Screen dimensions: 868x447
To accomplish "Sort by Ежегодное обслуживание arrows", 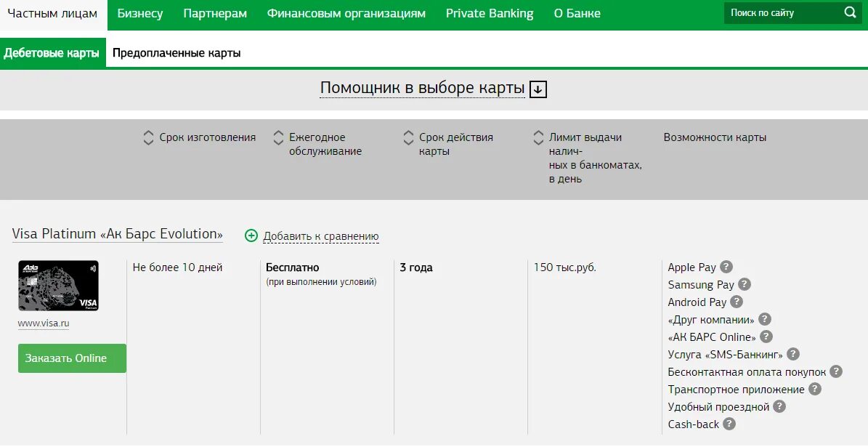I will point(278,137).
